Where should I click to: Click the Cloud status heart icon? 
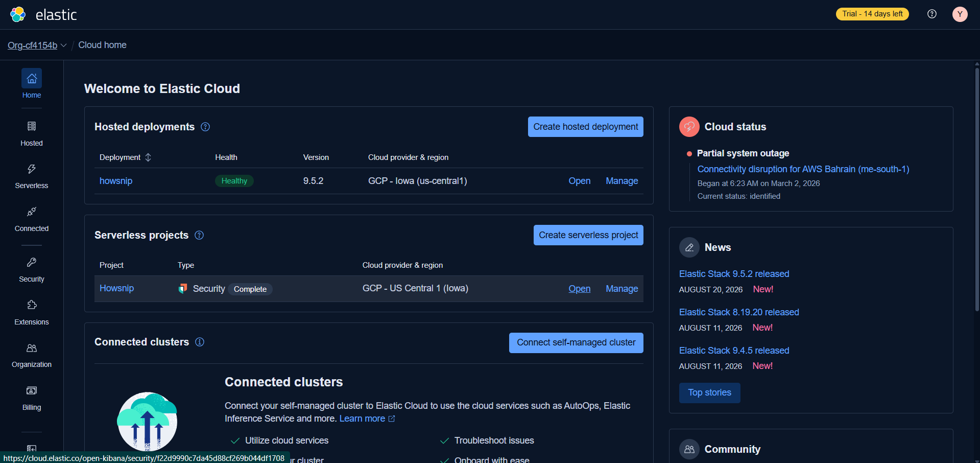689,127
